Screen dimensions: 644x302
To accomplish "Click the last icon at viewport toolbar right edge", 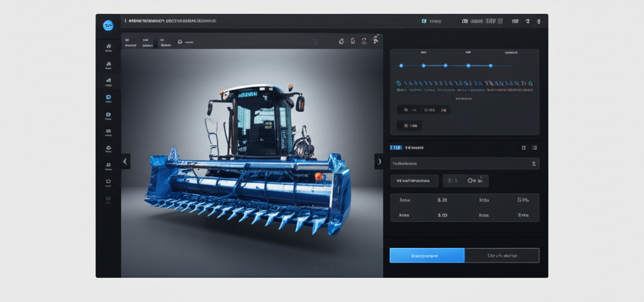I will (x=375, y=40).
